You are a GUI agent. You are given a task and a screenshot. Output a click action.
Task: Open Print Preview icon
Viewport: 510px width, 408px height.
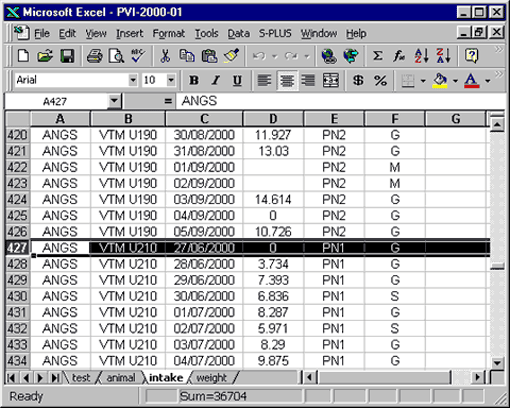116,56
